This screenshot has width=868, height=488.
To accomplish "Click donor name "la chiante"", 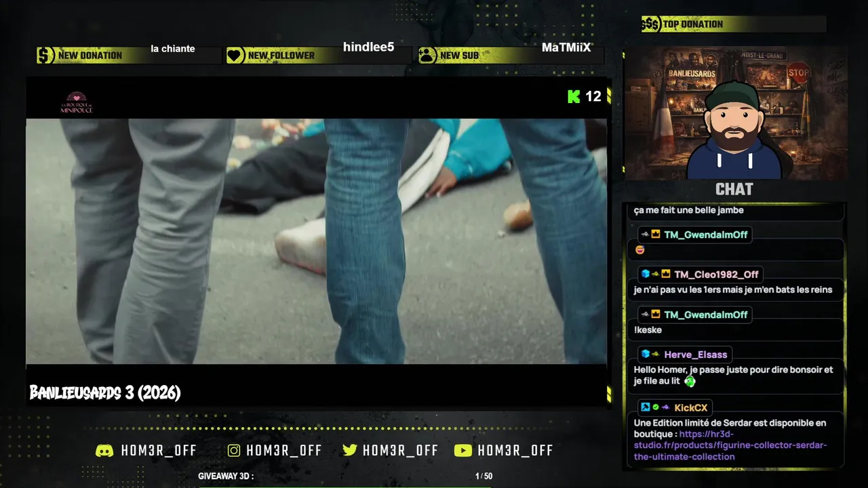I will pyautogui.click(x=173, y=49).
